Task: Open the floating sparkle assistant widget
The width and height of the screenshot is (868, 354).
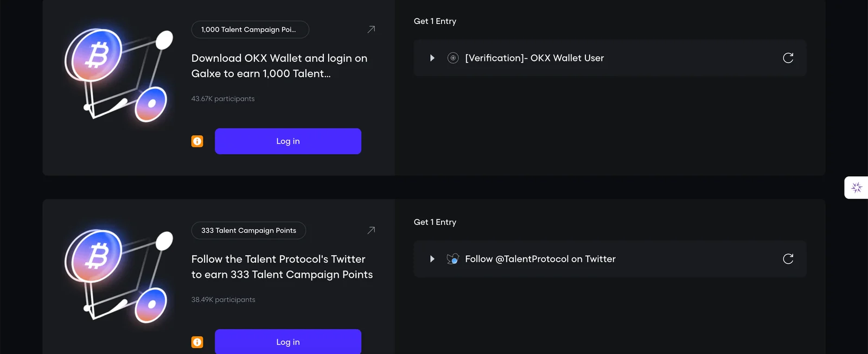Action: click(x=857, y=188)
